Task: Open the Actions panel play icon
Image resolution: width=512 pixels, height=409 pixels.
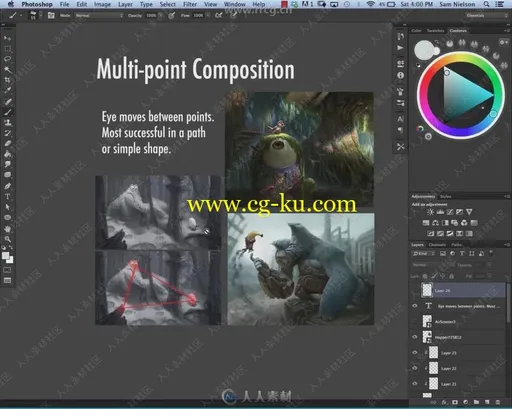Action: pos(401,48)
